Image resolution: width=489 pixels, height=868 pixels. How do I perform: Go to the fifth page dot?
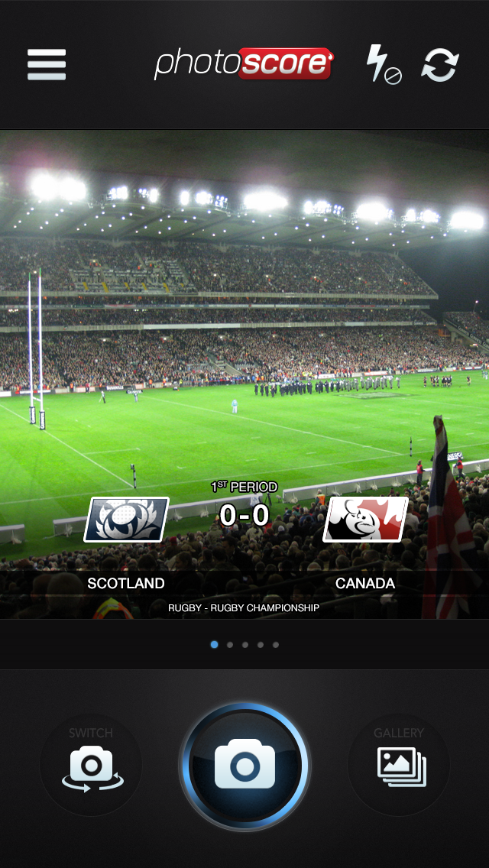[x=276, y=644]
